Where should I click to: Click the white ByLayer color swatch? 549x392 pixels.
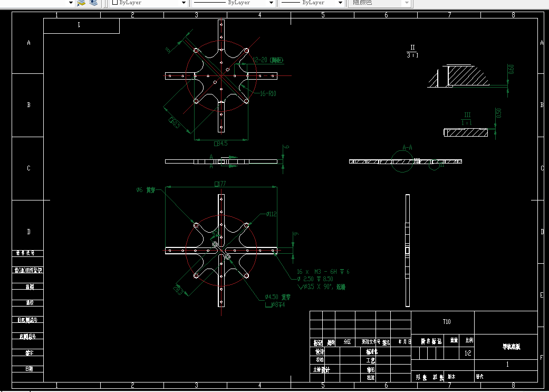(114, 3)
